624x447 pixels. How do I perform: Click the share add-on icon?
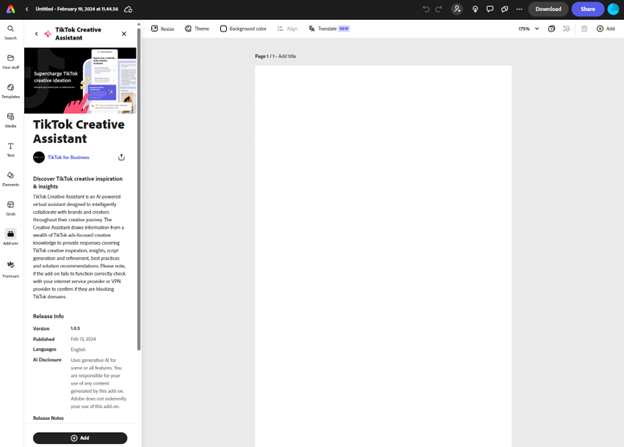[121, 157]
